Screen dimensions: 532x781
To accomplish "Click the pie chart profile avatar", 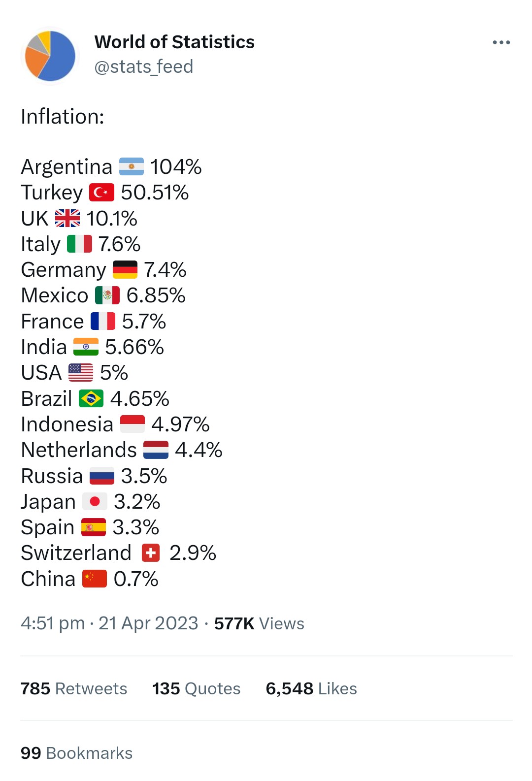I will pos(50,56).
